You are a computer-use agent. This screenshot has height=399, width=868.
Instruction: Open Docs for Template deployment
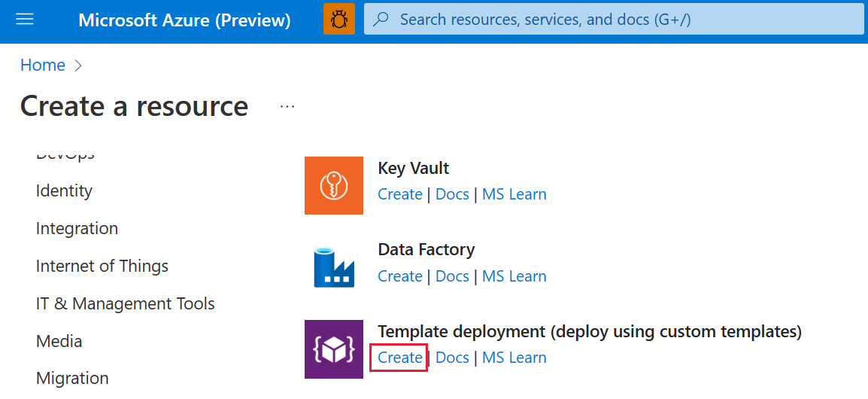point(452,358)
